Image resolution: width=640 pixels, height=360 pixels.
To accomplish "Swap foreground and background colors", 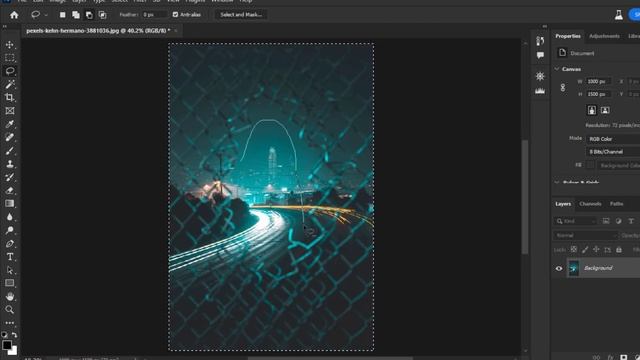I will tap(14, 335).
